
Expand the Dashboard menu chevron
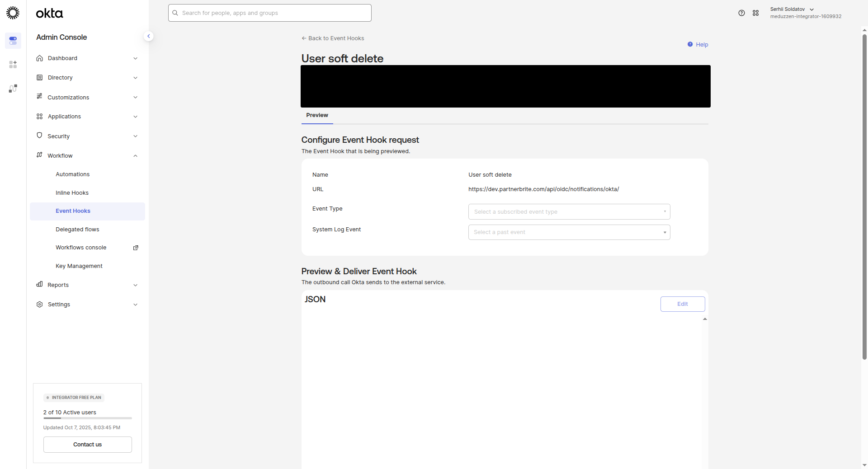(x=135, y=58)
